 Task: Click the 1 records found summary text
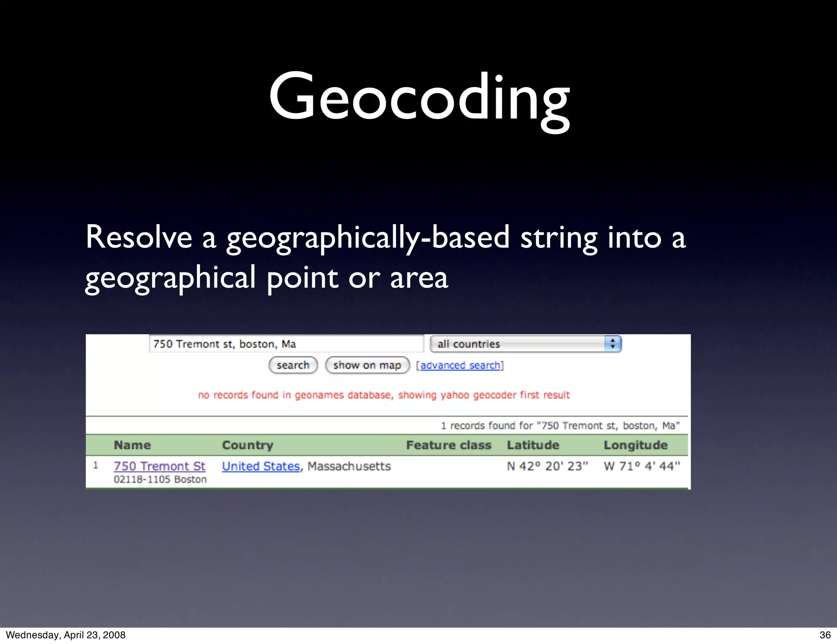point(560,425)
